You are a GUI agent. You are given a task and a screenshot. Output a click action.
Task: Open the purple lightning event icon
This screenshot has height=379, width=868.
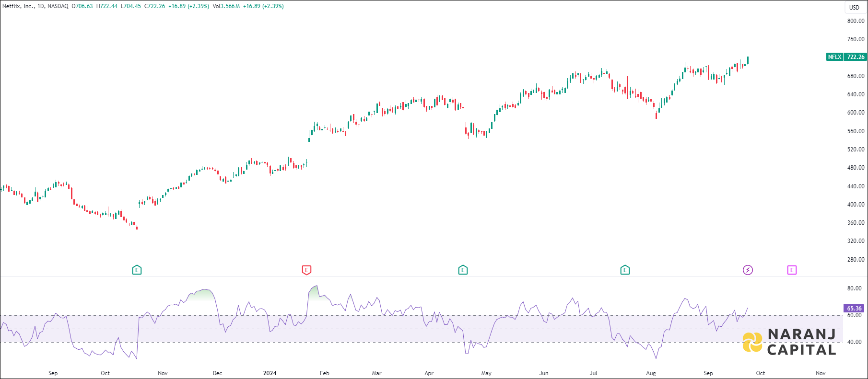748,270
